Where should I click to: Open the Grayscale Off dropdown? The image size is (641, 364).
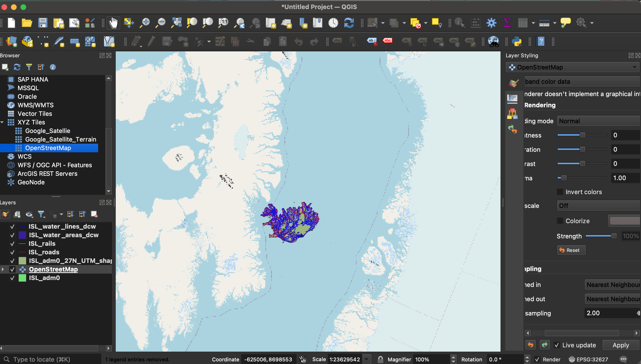coord(598,206)
